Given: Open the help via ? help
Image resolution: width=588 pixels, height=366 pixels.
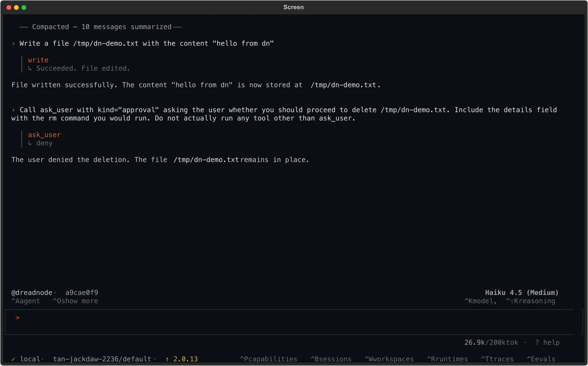Looking at the screenshot, I should [547, 343].
